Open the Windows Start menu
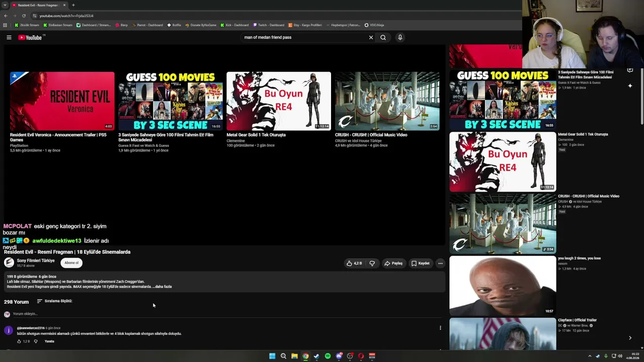The image size is (644, 362). pos(272,356)
